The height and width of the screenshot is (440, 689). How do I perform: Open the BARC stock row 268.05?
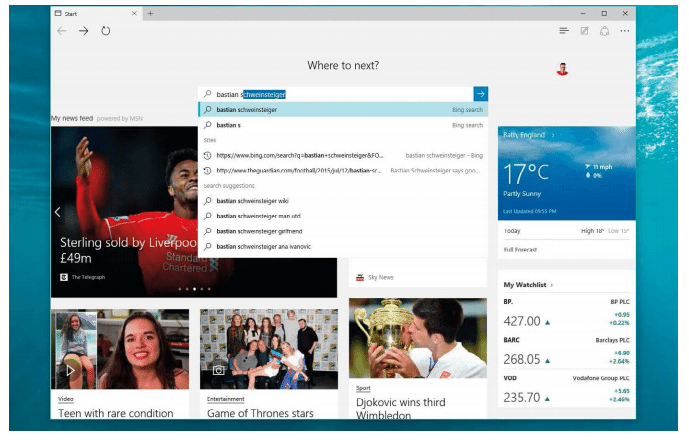pyautogui.click(x=566, y=352)
